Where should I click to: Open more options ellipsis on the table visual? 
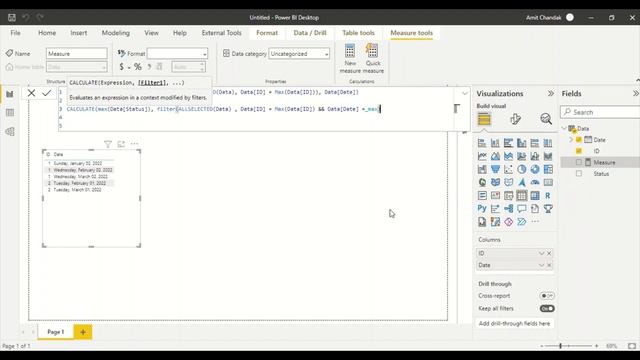pyautogui.click(x=134, y=144)
